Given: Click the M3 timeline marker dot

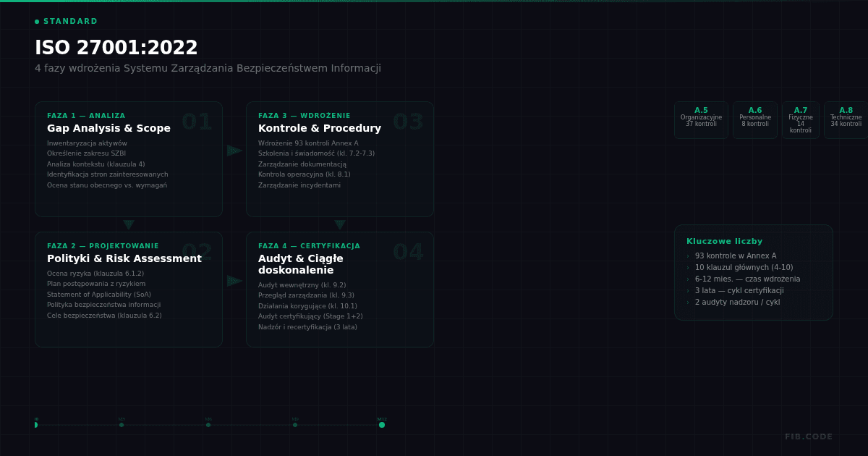Looking at the screenshot, I should pos(122,425).
